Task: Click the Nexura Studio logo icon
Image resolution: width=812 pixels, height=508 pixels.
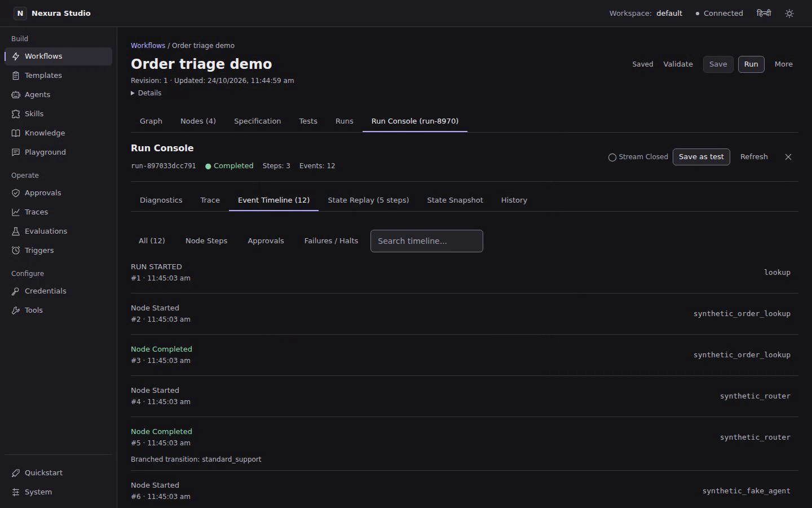Action: tap(20, 13)
